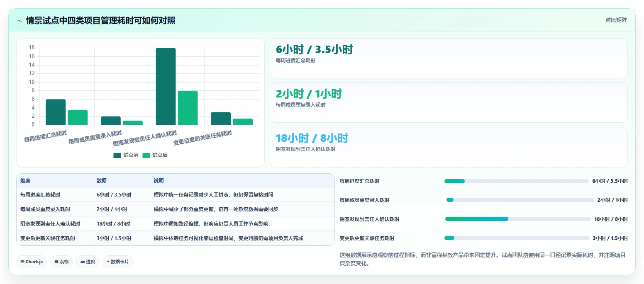Click the tallest dark bar for 阻塞发现到责任人确认耗时
This screenshot has width=644, height=284.
coord(166,86)
